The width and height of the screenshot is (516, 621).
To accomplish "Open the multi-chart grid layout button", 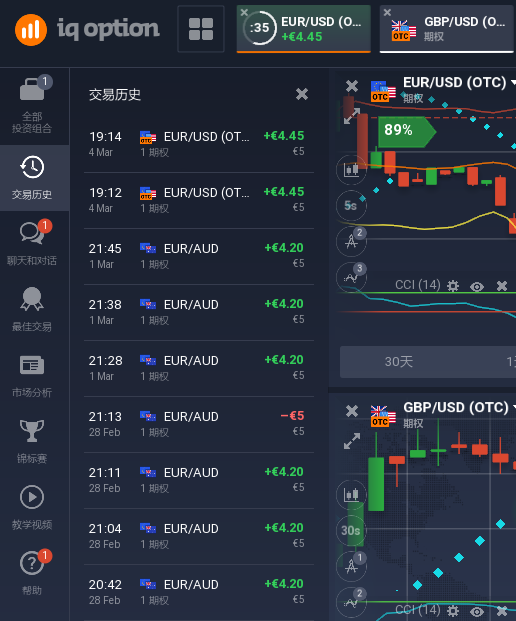I will (201, 29).
